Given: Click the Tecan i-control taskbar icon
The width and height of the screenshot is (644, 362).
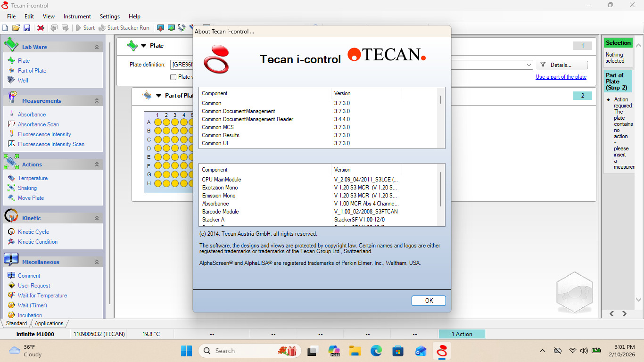Looking at the screenshot, I should pos(442,351).
